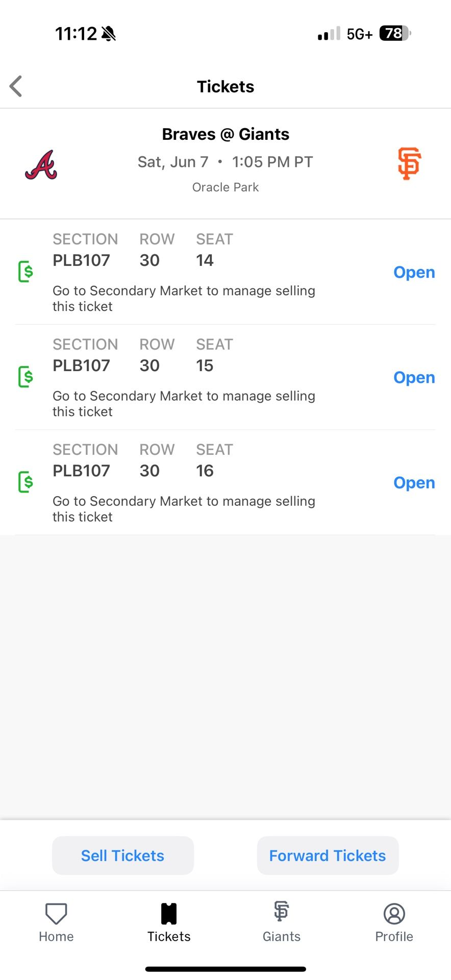
Task: Tap the back arrow chevron
Action: 16,86
